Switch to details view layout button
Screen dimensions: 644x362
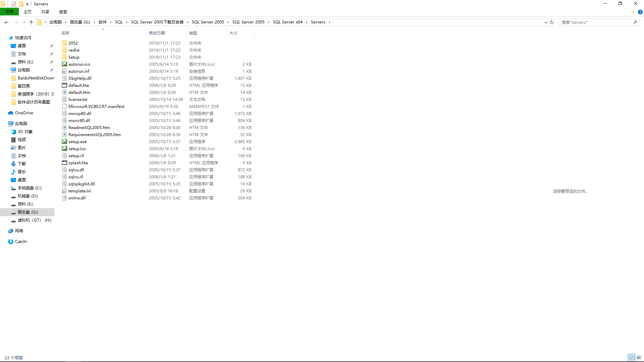(632, 358)
